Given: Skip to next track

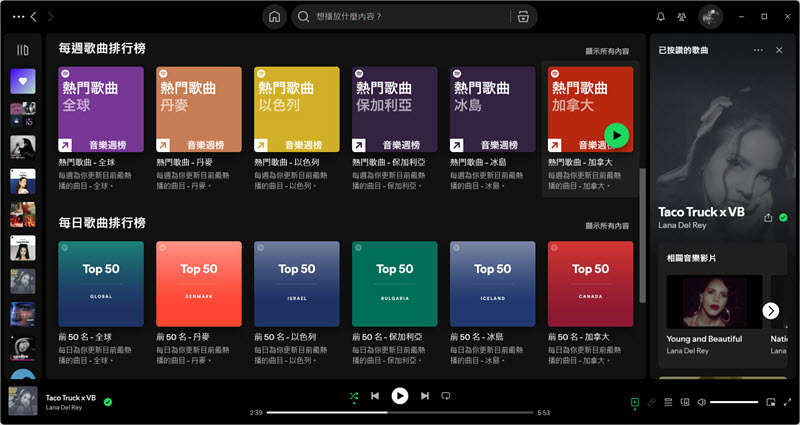Looking at the screenshot, I should click(x=424, y=396).
